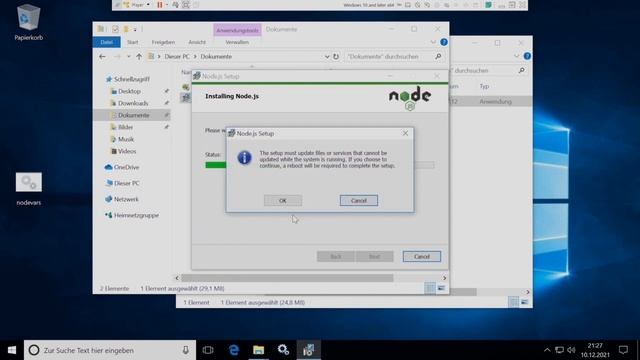Open recent locations dropdown next to forward arrow
This screenshot has height=360, width=640.
pyautogui.click(x=128, y=56)
